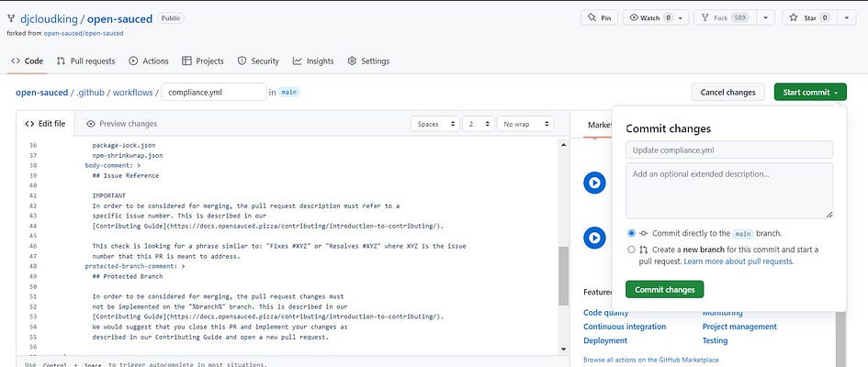Click the green Commit changes button
The image size is (868, 367).
tap(664, 290)
